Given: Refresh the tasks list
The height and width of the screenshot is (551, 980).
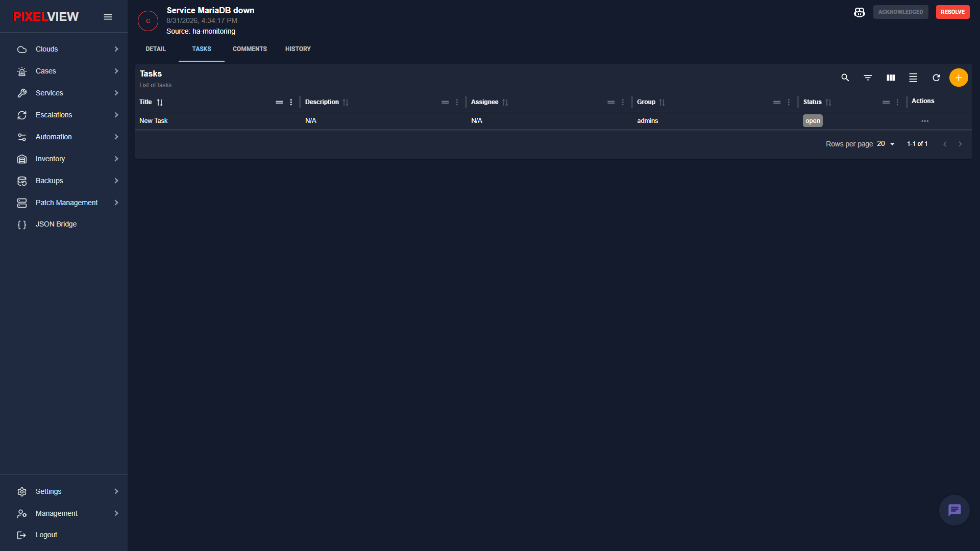Looking at the screenshot, I should [936, 78].
